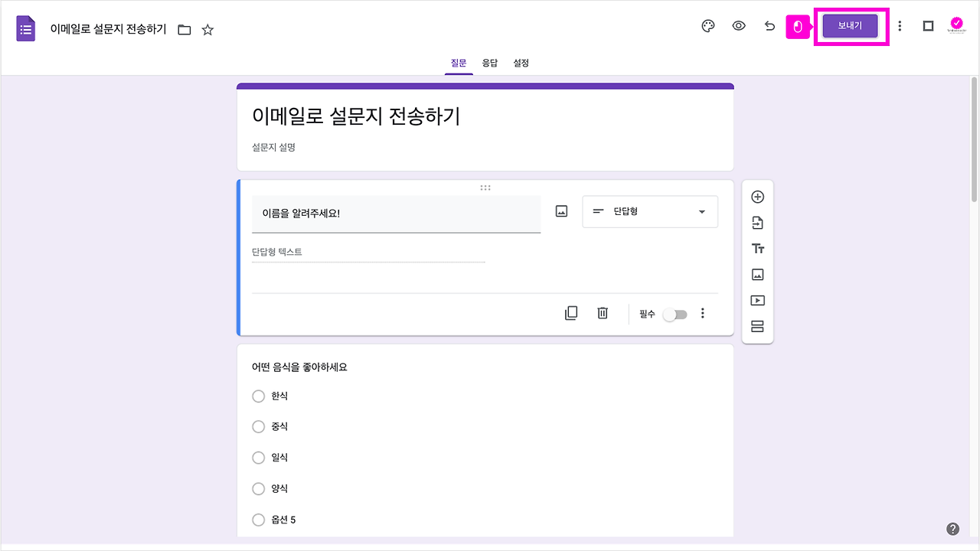Select the Tt add title and description icon
This screenshot has width=980, height=551.
757,249
